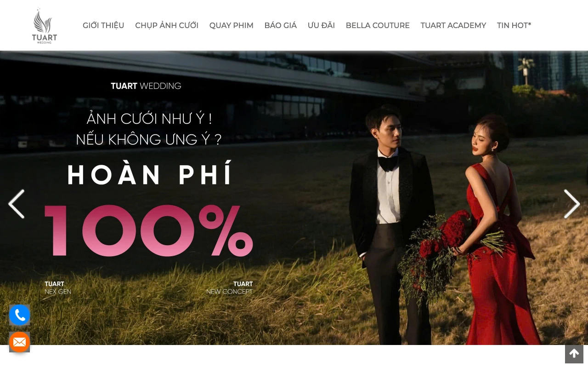Advance to next slide arrow
The image size is (588, 368).
(572, 204)
